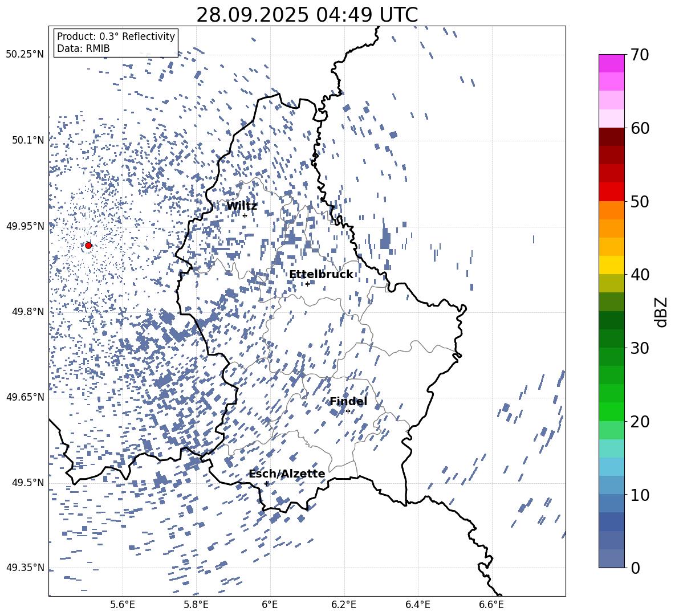The image size is (675, 616).
Task: Click the colorbar tick label 40
Action: click(640, 275)
